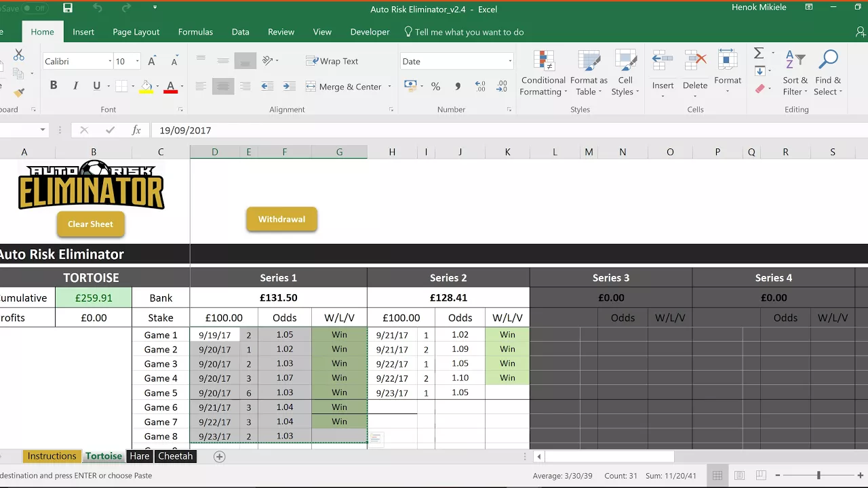Expand Merge & Center dropdown arrow
868x488 pixels.
(389, 87)
